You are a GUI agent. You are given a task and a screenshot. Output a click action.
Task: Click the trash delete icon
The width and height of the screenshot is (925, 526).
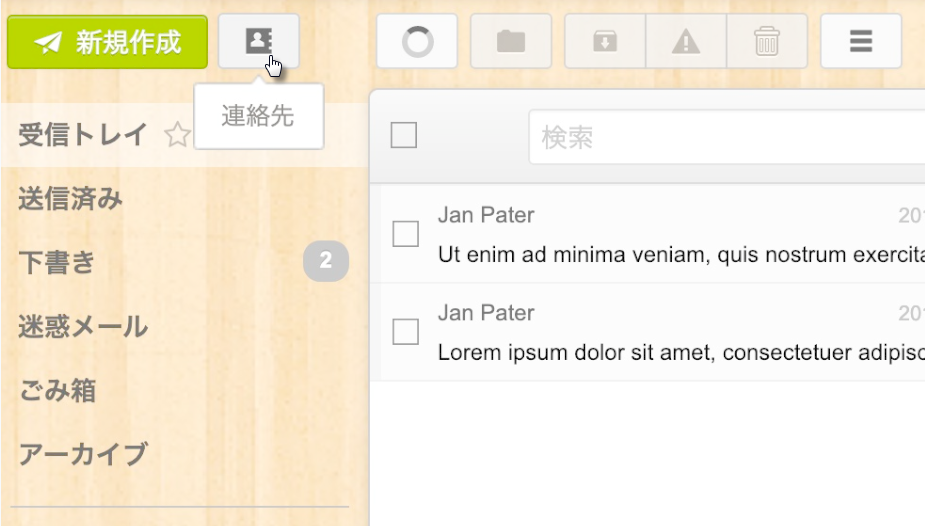tap(767, 41)
